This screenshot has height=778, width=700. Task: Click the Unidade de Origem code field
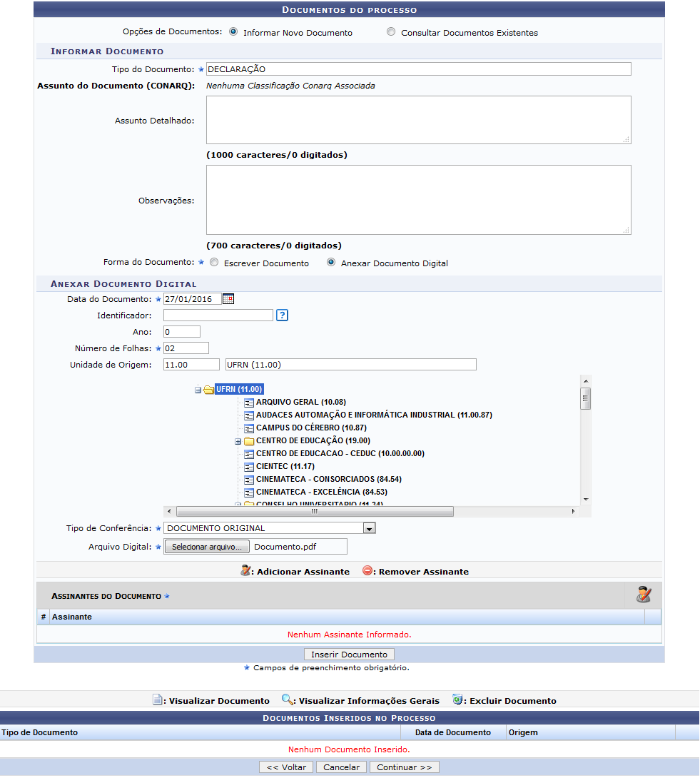tap(191, 364)
